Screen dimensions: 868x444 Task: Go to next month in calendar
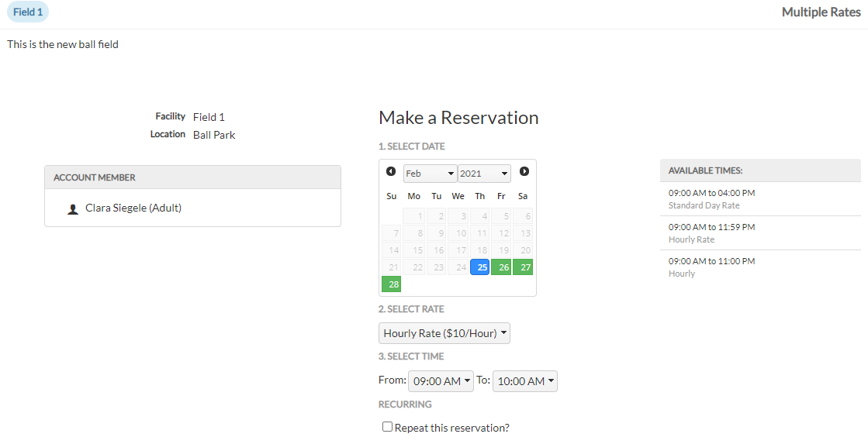(x=524, y=171)
